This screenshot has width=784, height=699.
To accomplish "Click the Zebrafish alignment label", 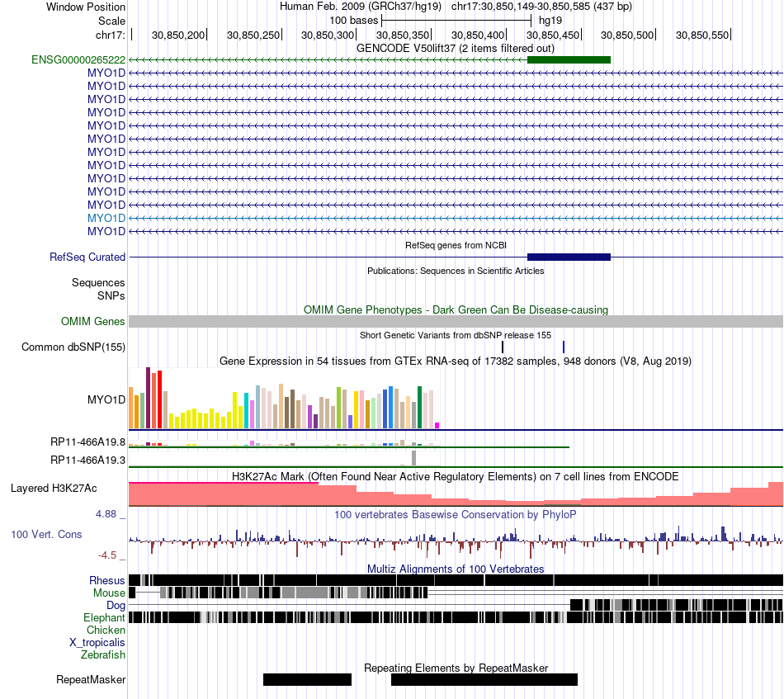I will click(103, 654).
